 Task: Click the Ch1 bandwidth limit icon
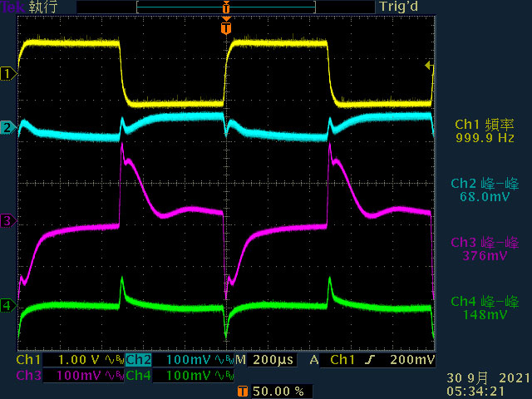(114, 360)
